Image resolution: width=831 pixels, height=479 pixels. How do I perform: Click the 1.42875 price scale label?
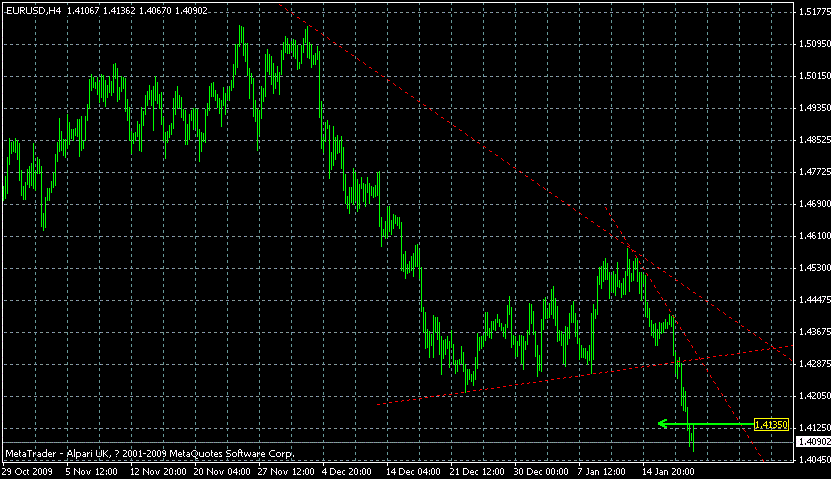(x=815, y=363)
